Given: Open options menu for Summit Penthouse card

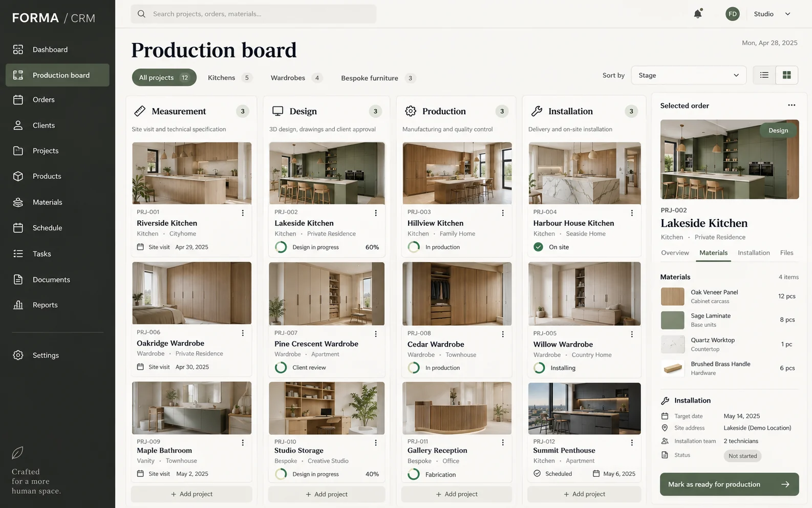Looking at the screenshot, I should click(x=632, y=442).
